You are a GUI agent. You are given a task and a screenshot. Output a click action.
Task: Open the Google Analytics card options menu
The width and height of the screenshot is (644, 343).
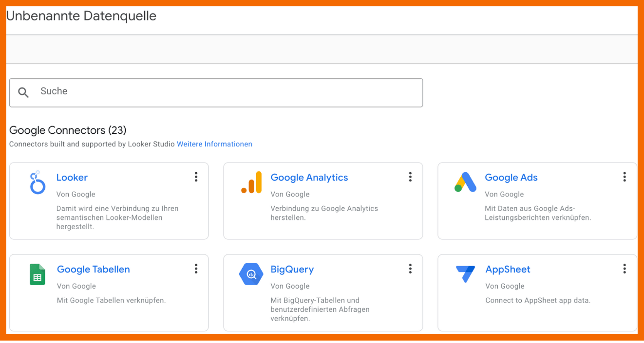(x=410, y=177)
